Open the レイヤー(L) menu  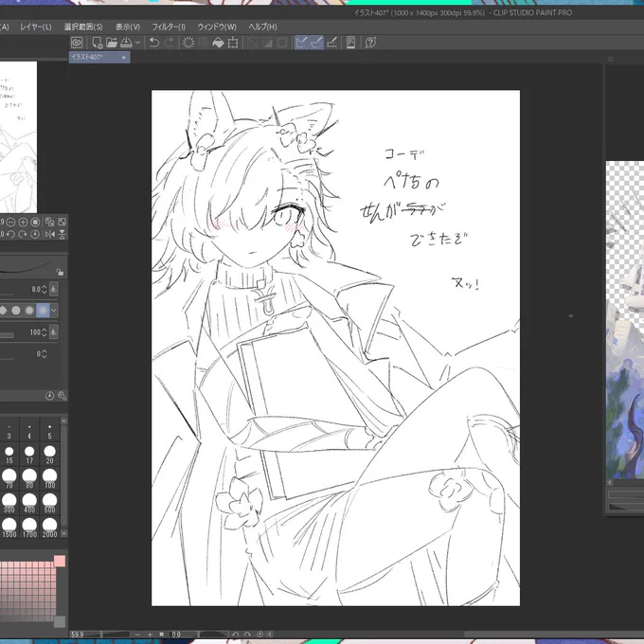pyautogui.click(x=36, y=27)
